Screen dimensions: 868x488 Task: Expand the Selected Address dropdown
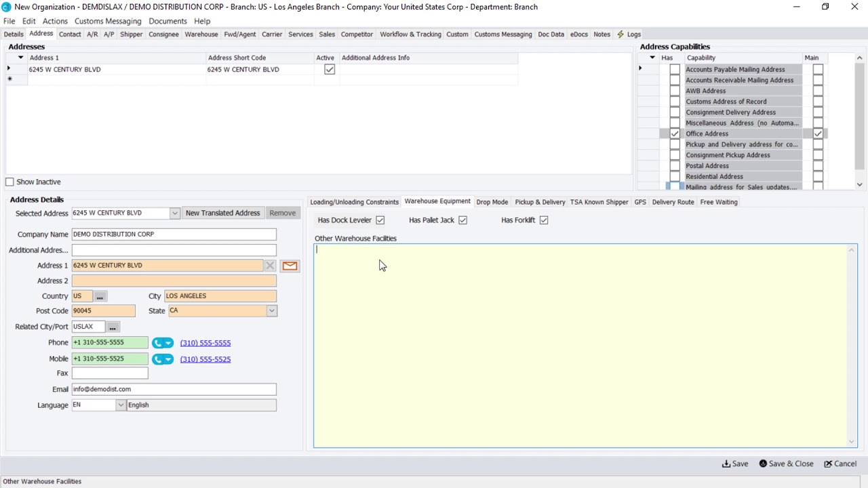[174, 213]
